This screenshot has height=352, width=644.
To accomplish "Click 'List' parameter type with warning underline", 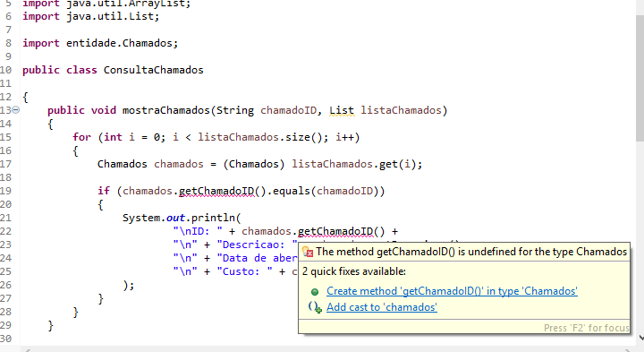I will click(342, 110).
